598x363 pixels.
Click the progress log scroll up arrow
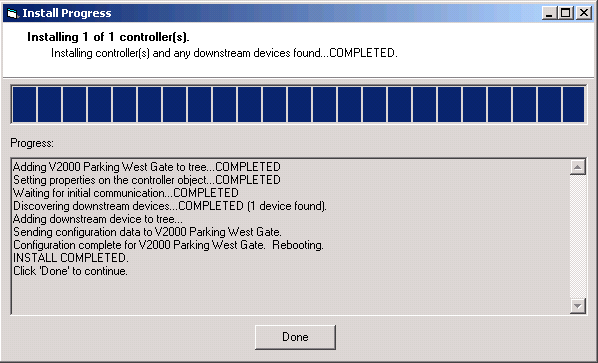[578, 167]
